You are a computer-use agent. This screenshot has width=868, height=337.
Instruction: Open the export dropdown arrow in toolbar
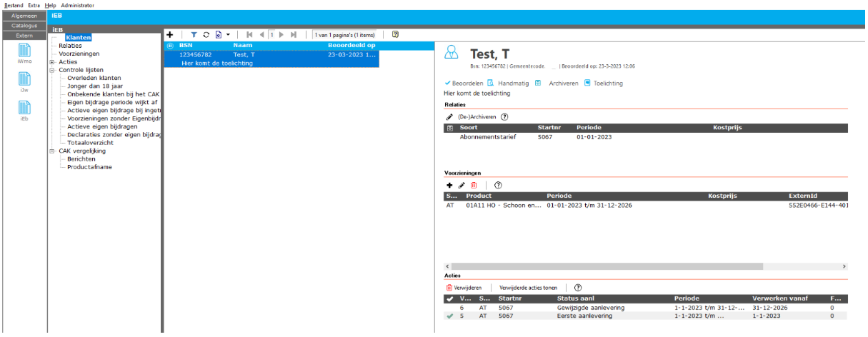[x=228, y=34]
